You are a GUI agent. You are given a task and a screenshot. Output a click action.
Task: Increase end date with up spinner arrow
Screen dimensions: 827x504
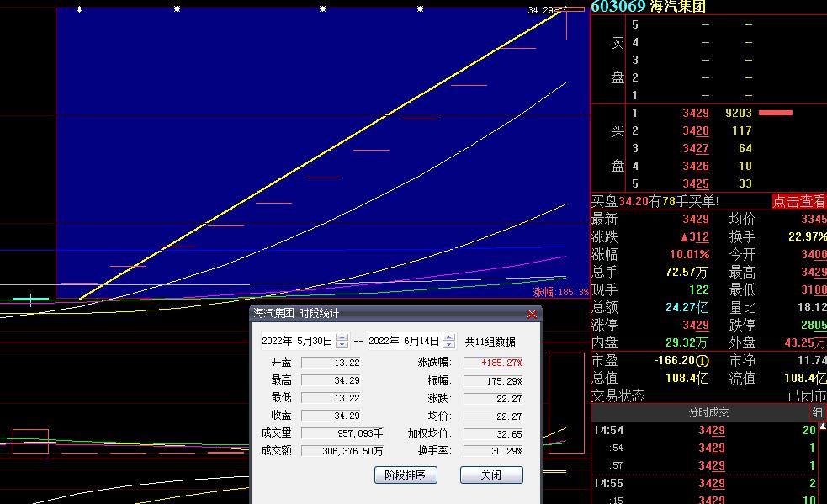tap(448, 337)
